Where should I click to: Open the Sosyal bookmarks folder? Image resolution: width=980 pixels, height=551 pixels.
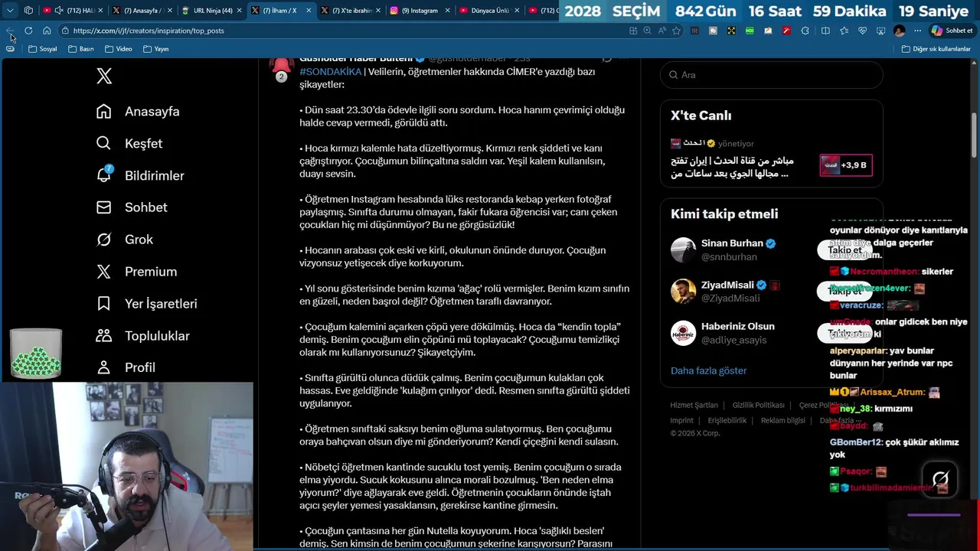[x=43, y=49]
